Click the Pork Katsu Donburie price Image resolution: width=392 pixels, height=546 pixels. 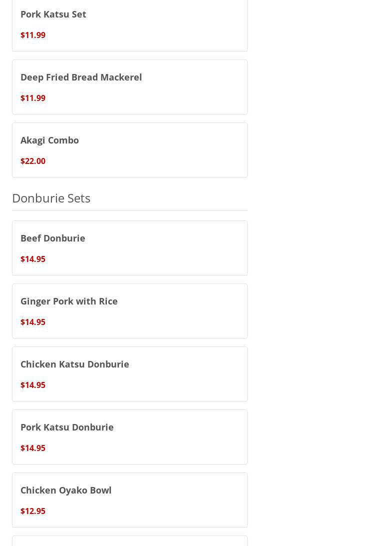(33, 448)
